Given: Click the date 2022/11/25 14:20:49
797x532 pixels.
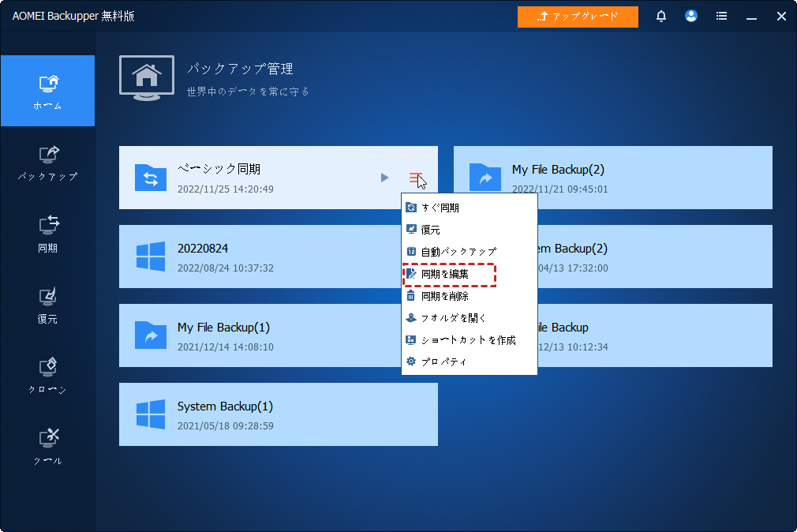Looking at the screenshot, I should coord(225,189).
